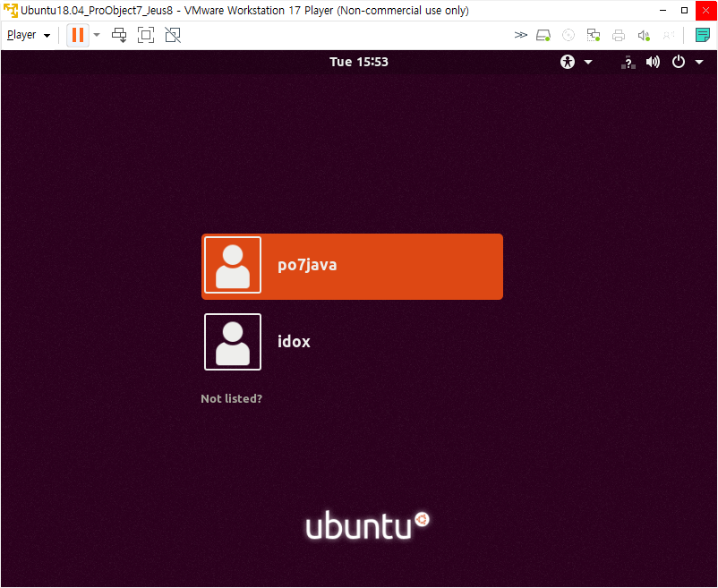
Task: Open the clock showing Tue 15:53
Action: click(x=359, y=62)
